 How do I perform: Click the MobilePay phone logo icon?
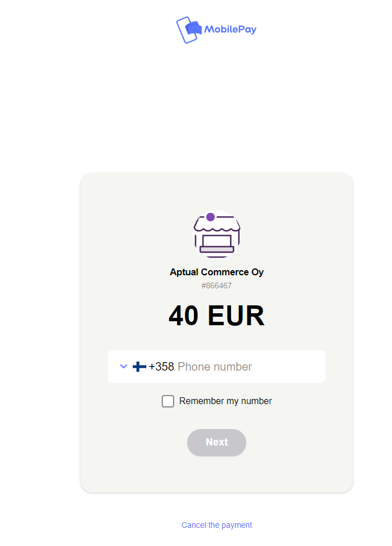pyautogui.click(x=189, y=30)
